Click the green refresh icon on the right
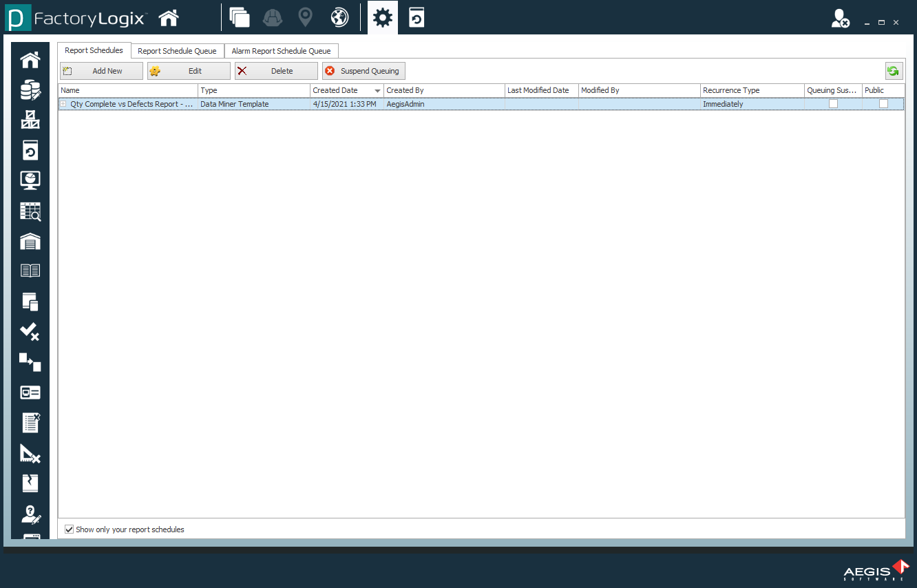The image size is (917, 588). pyautogui.click(x=894, y=70)
